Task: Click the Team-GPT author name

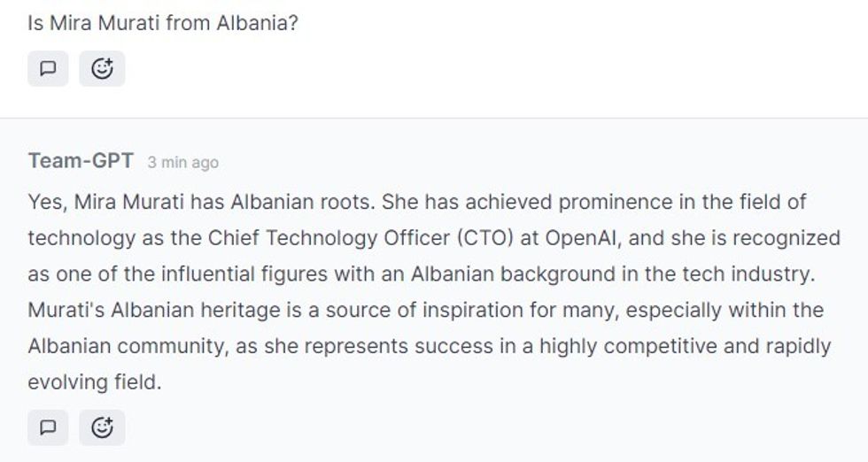Action: [81, 161]
